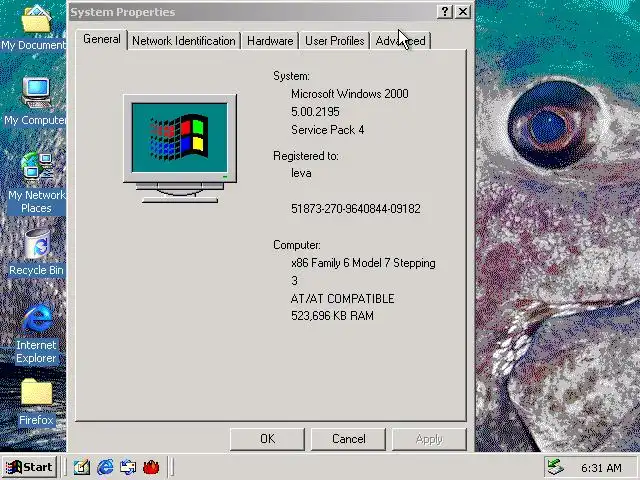Viewport: 640px width, 480px height.
Task: Click the 'Service Pack 4' text
Action: pyautogui.click(x=327, y=130)
